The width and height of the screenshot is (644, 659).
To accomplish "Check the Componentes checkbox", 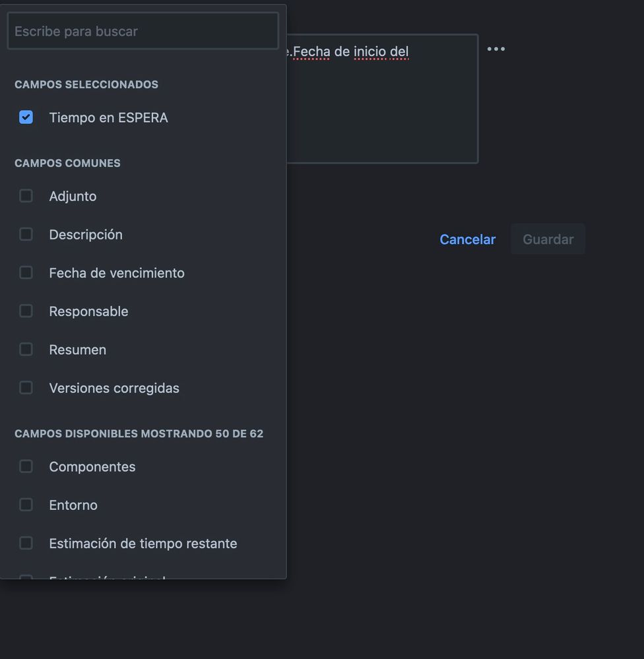I will click(26, 466).
